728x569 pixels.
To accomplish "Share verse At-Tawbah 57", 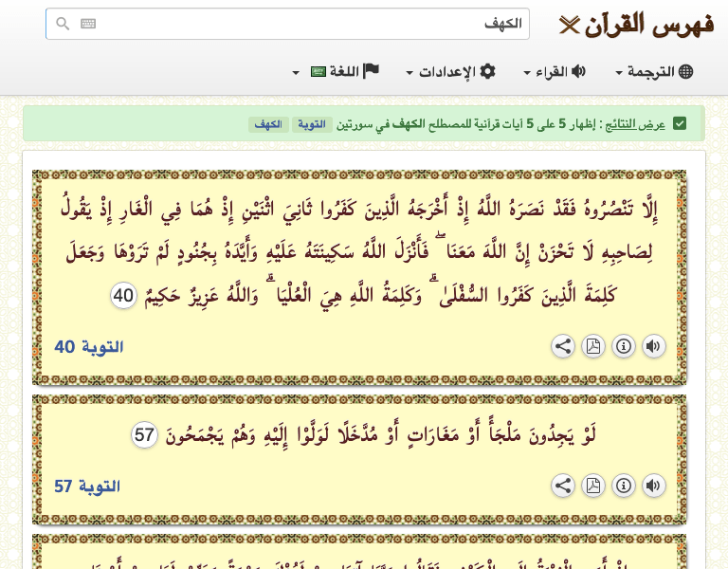I will click(x=563, y=486).
